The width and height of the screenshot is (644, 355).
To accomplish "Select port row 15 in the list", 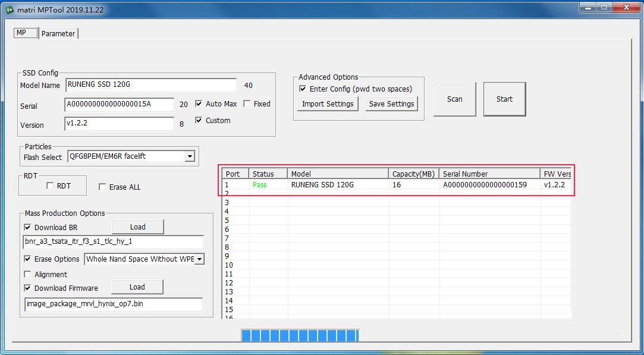I will [397, 309].
